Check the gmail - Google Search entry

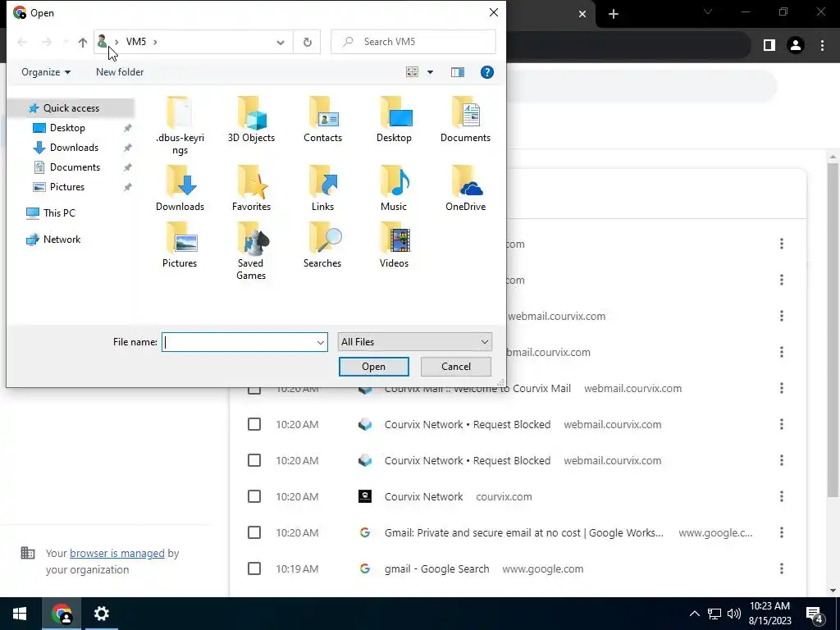tap(254, 568)
